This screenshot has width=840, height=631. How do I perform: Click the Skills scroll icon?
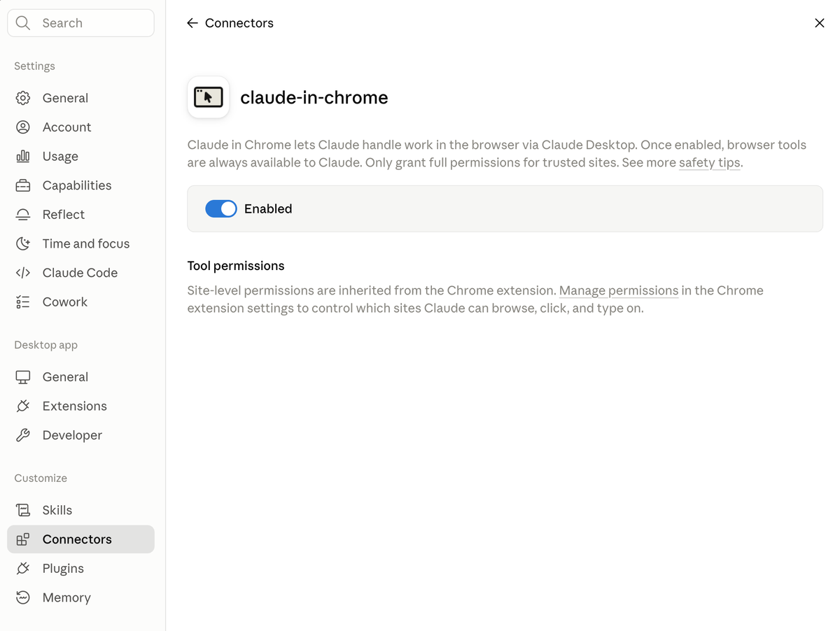point(23,510)
